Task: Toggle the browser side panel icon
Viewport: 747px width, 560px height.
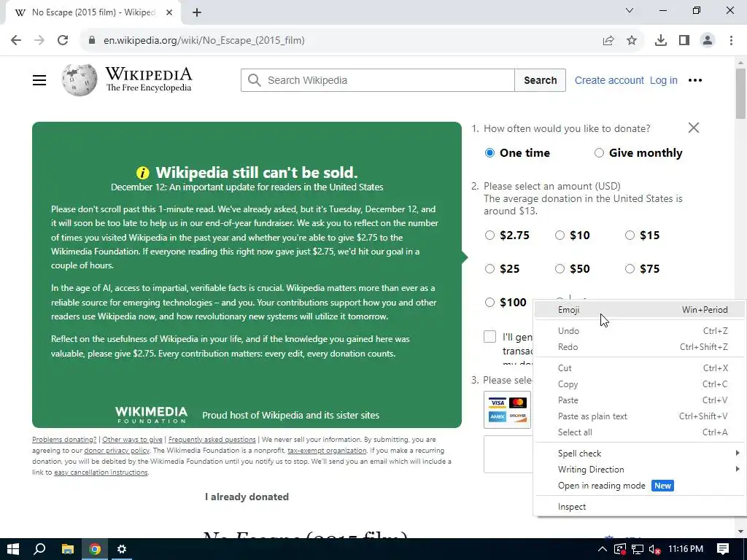Action: coord(684,41)
